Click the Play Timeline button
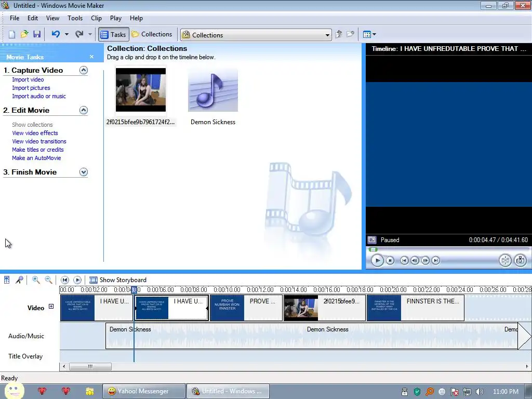 [77, 280]
